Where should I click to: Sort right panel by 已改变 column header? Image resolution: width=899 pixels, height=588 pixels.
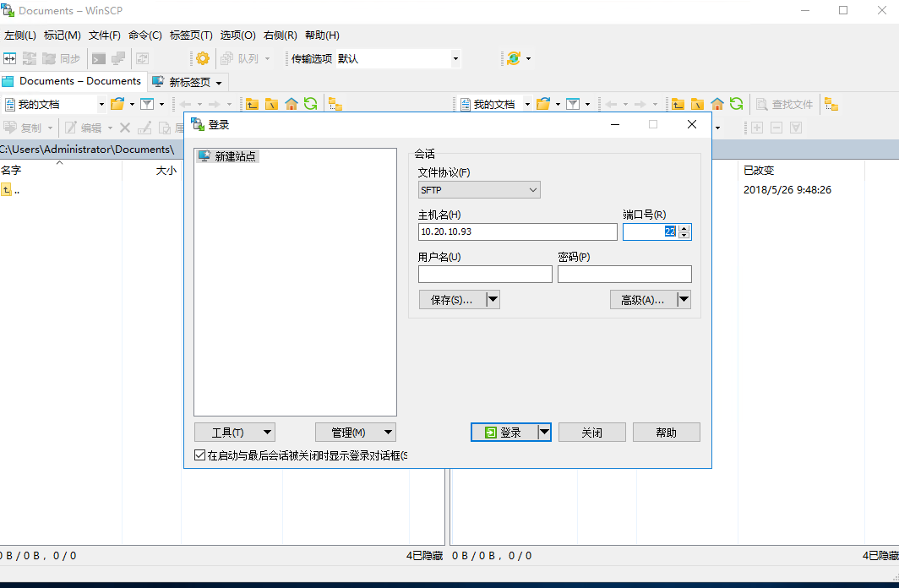point(801,170)
